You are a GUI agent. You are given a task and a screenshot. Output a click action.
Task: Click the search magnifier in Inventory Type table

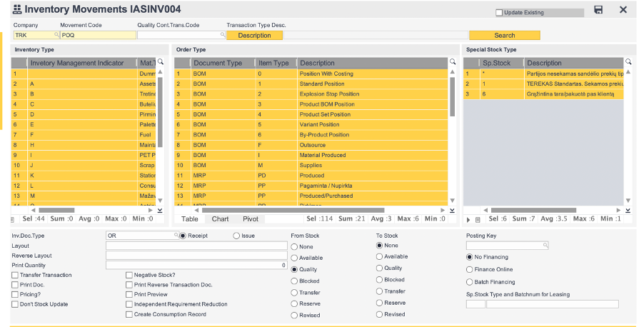tap(160, 63)
